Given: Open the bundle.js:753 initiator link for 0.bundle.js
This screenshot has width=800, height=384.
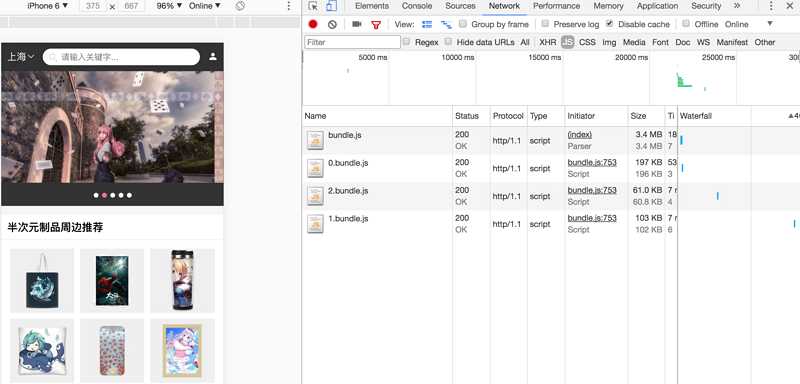Looking at the screenshot, I should coord(592,163).
